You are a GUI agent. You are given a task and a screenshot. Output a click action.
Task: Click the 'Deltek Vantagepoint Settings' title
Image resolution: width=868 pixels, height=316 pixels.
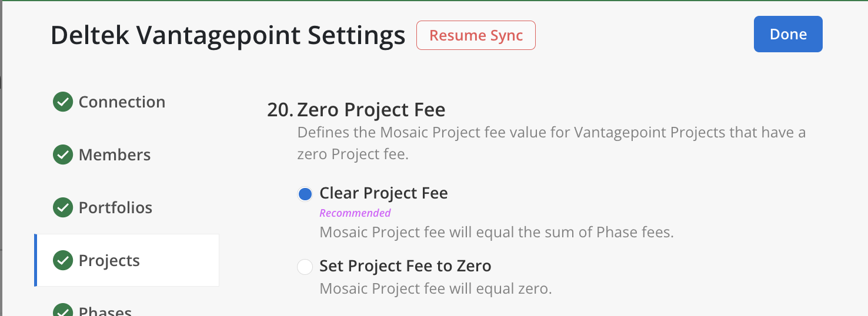point(228,36)
